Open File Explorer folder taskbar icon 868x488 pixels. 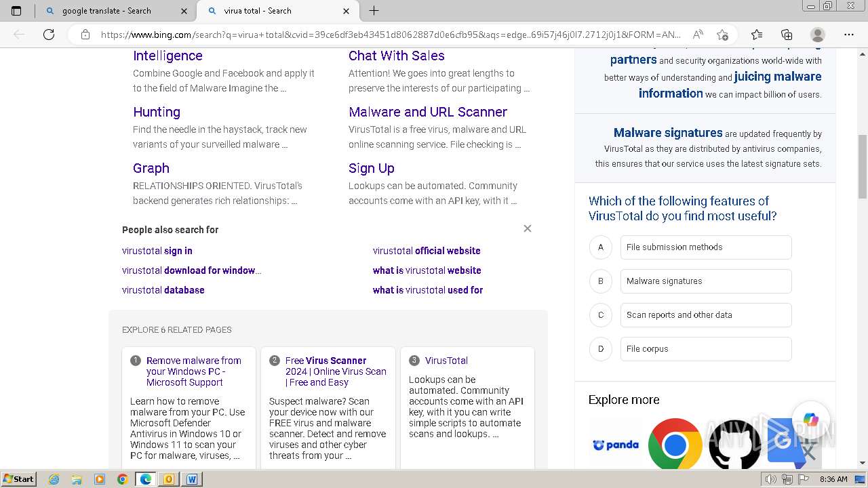coord(77,479)
